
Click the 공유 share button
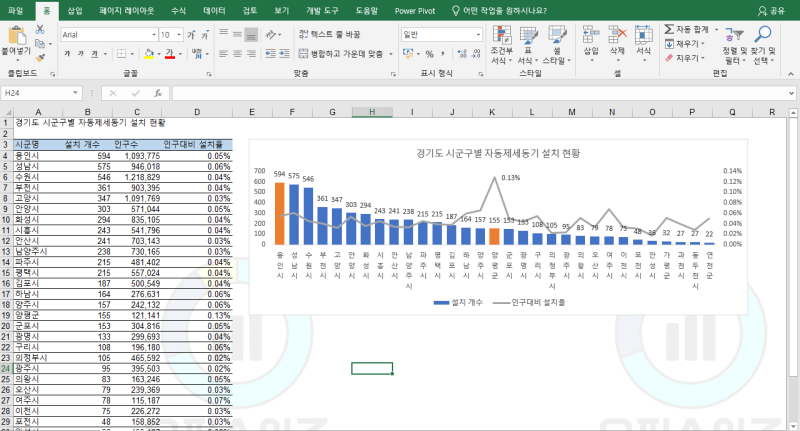[x=771, y=11]
